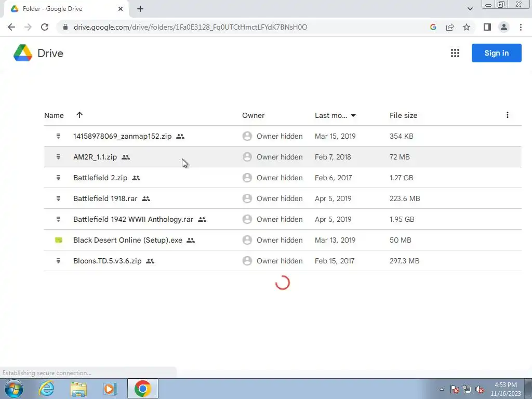The width and height of the screenshot is (532, 399).
Task: Click the archive icon of Battlefield 1918.rar
Action: click(58, 198)
